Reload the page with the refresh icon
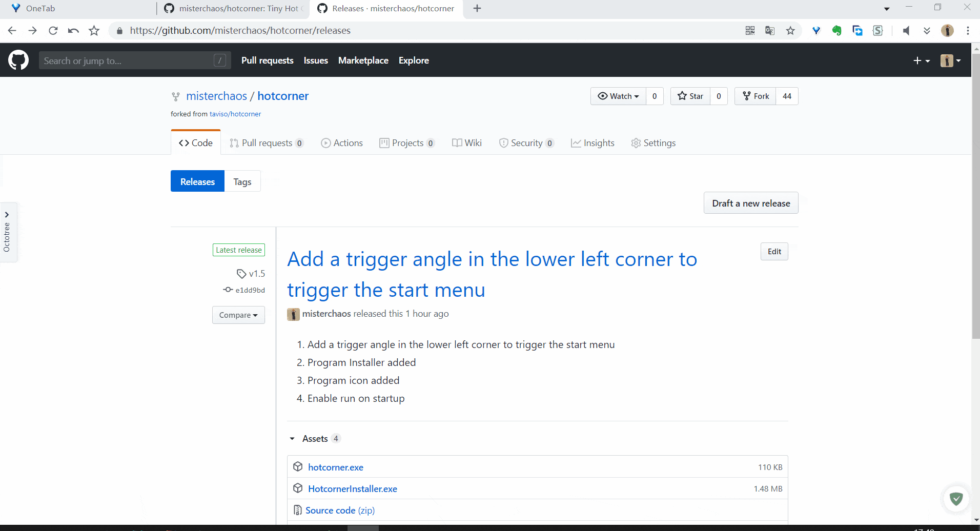 pyautogui.click(x=53, y=31)
